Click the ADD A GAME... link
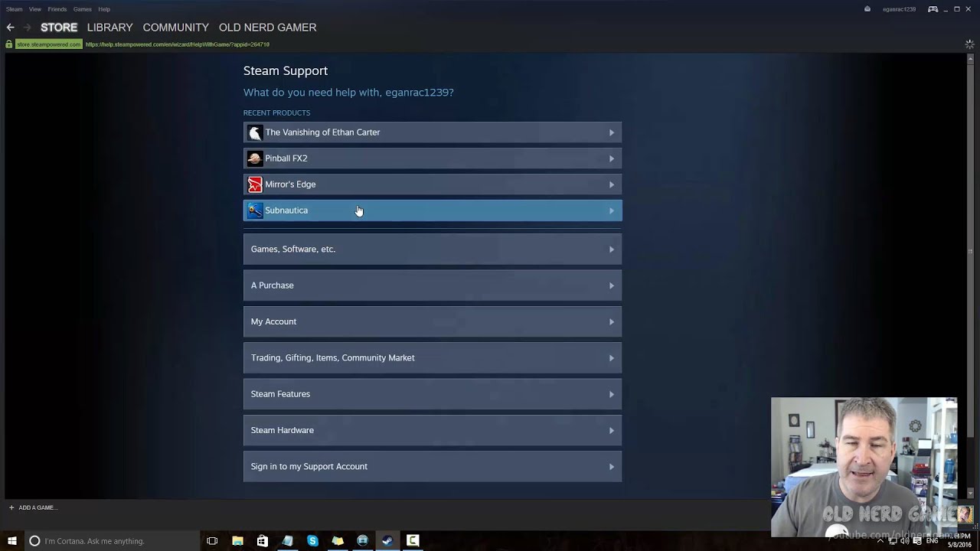Screen dimensions: 980x551 click(38, 507)
